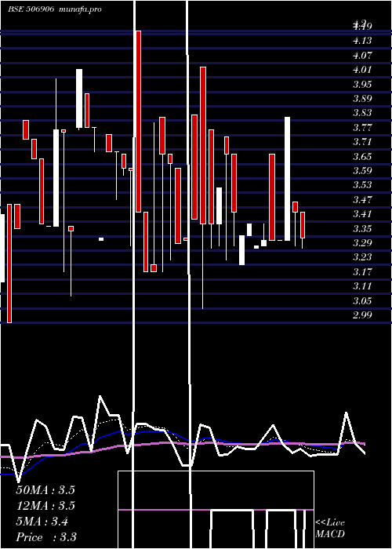
Task: Click the 50MA : 3.5 readout
Action: (45, 490)
